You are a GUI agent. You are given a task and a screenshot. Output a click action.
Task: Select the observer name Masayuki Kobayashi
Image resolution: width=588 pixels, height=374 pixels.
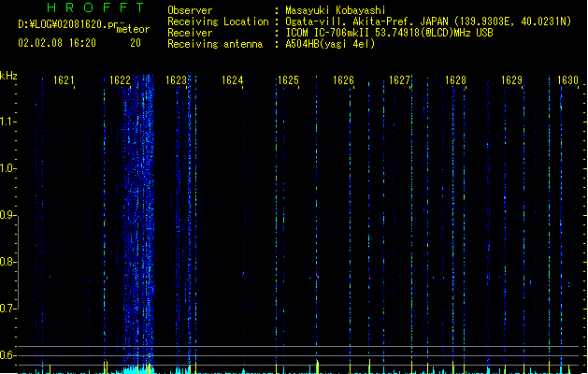coord(336,10)
